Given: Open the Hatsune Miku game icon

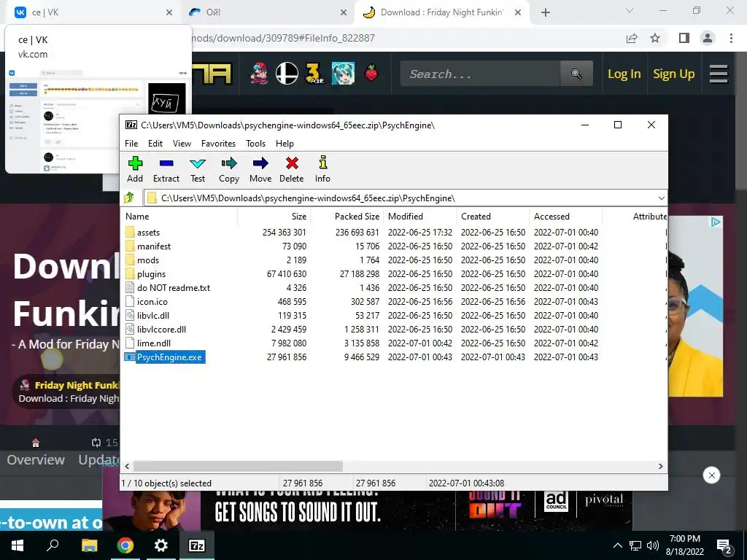Looking at the screenshot, I should (343, 74).
